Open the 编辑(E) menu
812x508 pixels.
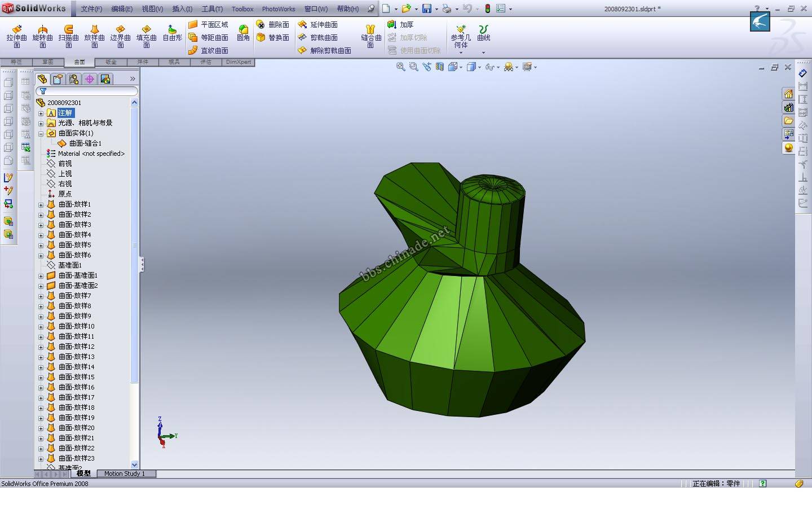tap(122, 8)
